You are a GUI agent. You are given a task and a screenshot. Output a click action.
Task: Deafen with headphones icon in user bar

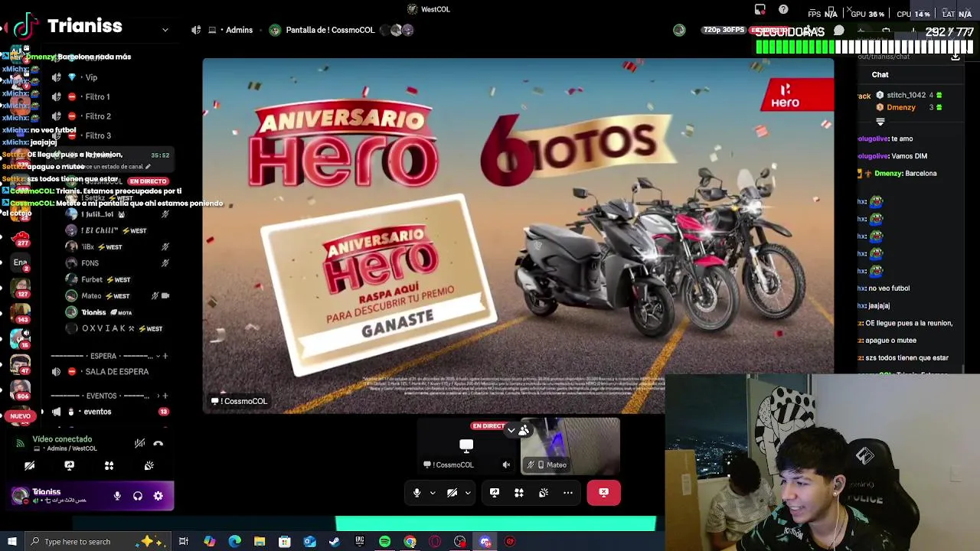138,496
